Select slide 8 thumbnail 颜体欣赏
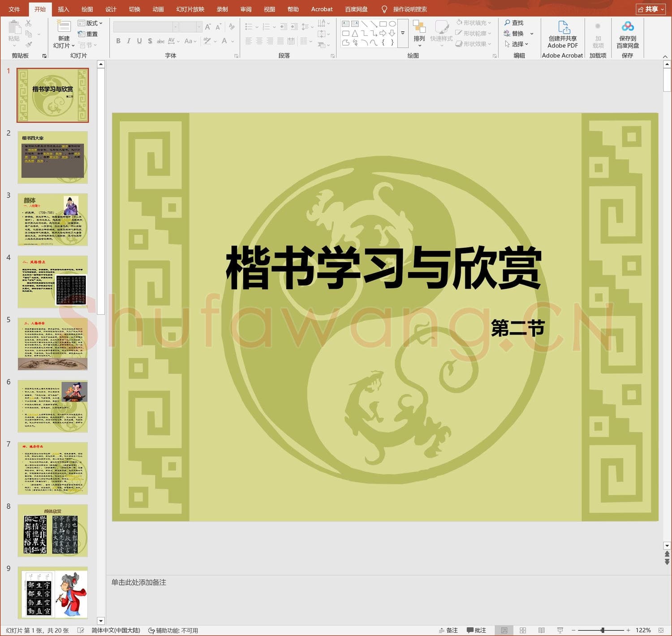672x636 pixels. click(x=53, y=531)
